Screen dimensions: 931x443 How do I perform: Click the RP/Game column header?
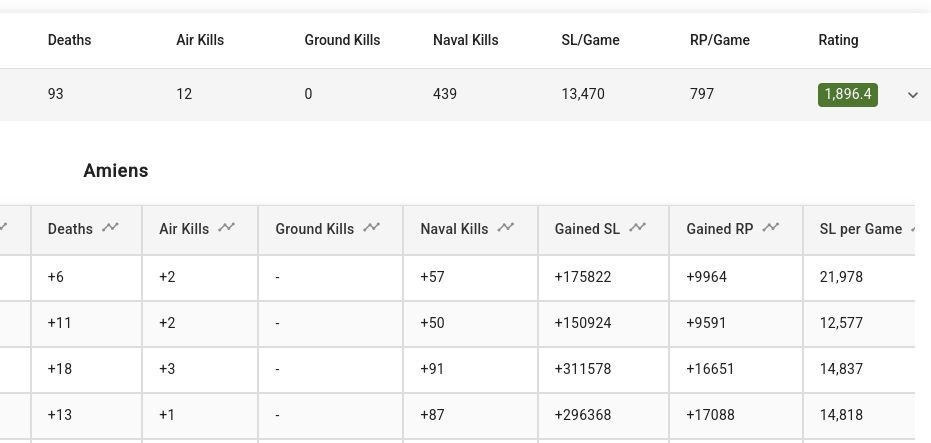719,40
